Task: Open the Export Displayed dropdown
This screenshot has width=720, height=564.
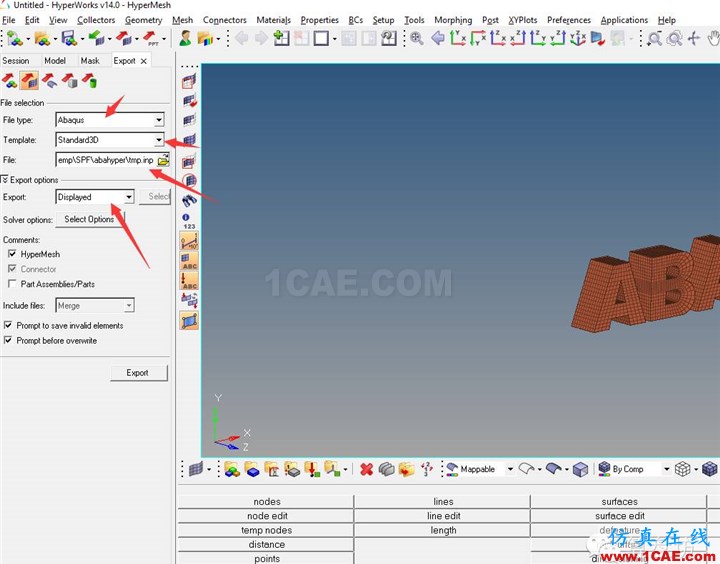Action: tap(129, 197)
